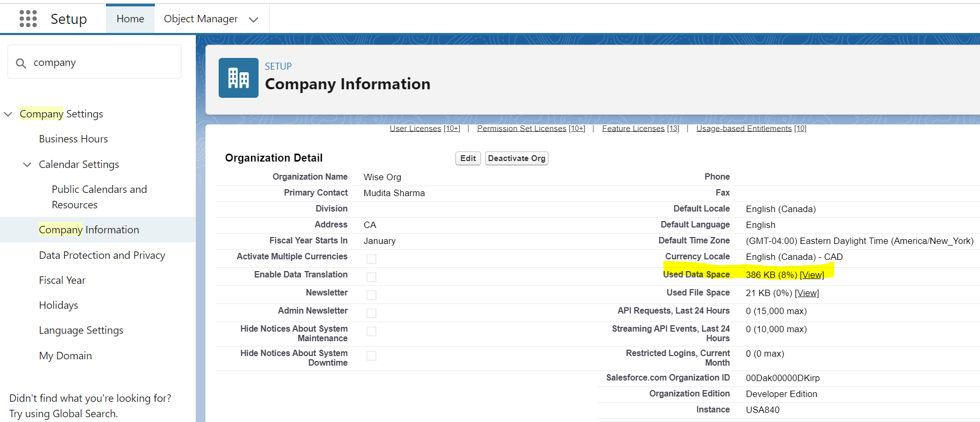Select the Organization Name value Wise Org
The image size is (980, 422).
tap(383, 177)
